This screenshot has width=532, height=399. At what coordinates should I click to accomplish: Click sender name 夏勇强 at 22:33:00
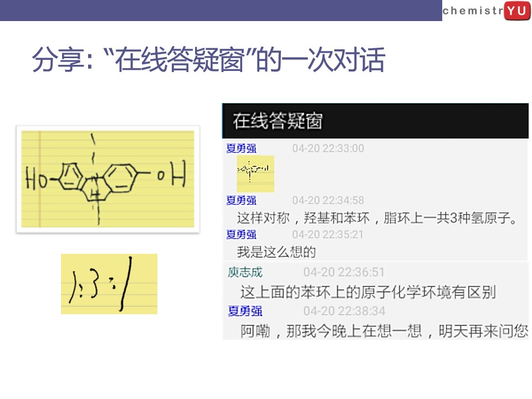point(241,149)
